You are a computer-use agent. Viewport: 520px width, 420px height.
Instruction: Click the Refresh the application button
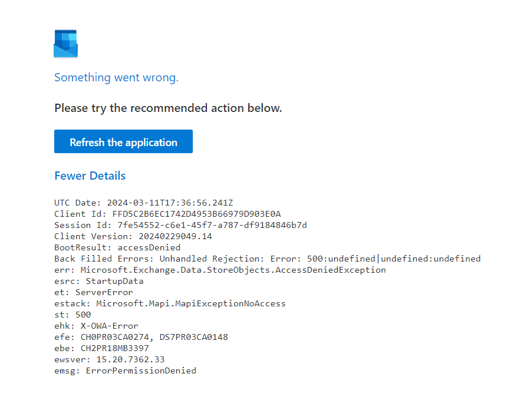point(123,141)
